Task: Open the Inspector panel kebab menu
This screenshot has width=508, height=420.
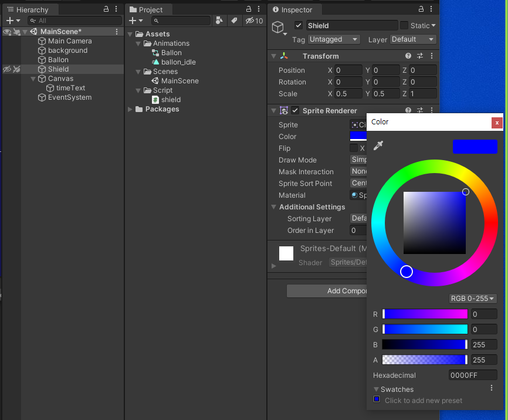Action: click(431, 9)
